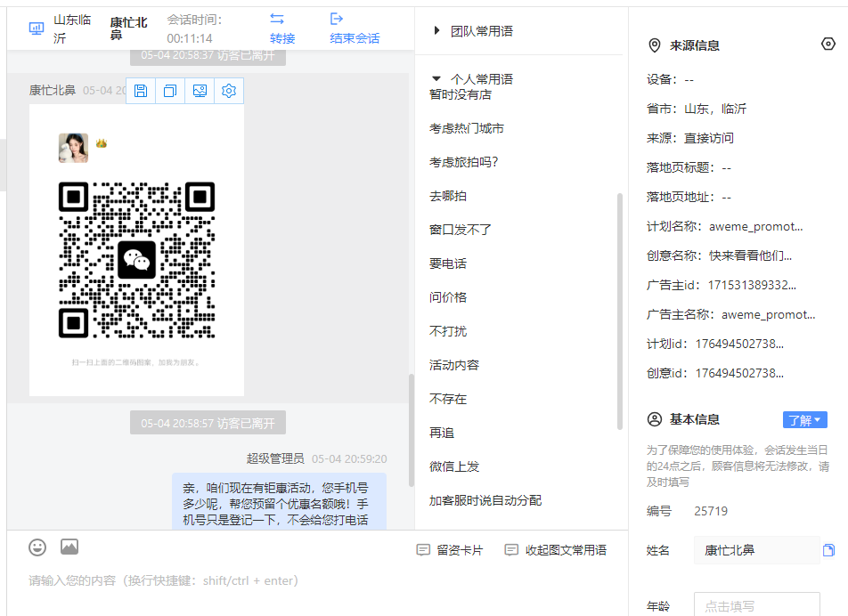Select the phrase 活动内容
The width and height of the screenshot is (848, 616).
click(454, 365)
